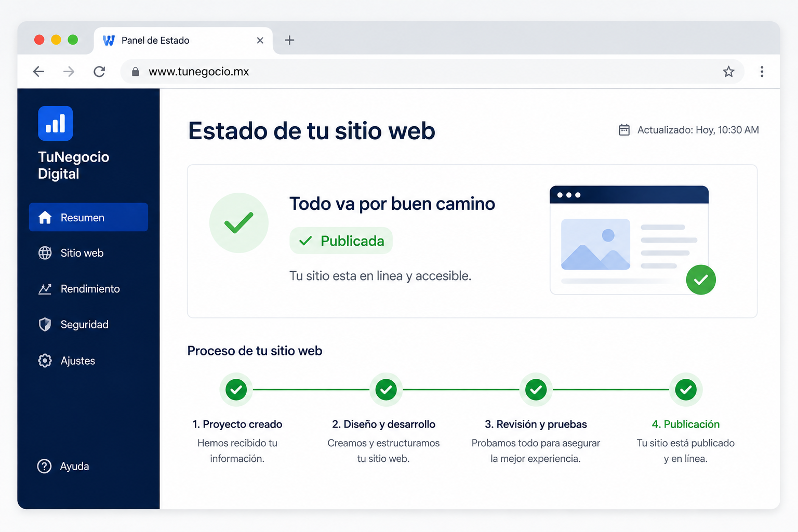Viewport: 798px width, 532px height.
Task: Click the TuNegocio Digital bar-chart logo
Action: click(56, 124)
